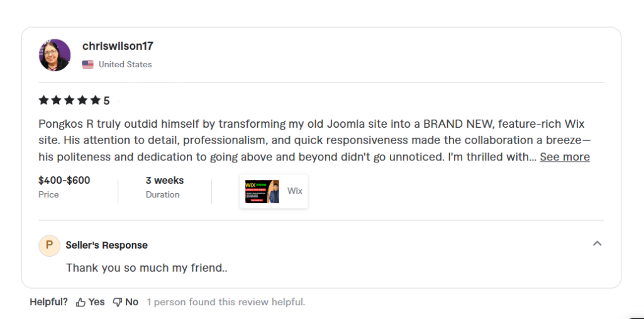Click the "Helpful?" label
Screen dimensions: 644x319
tap(48, 302)
